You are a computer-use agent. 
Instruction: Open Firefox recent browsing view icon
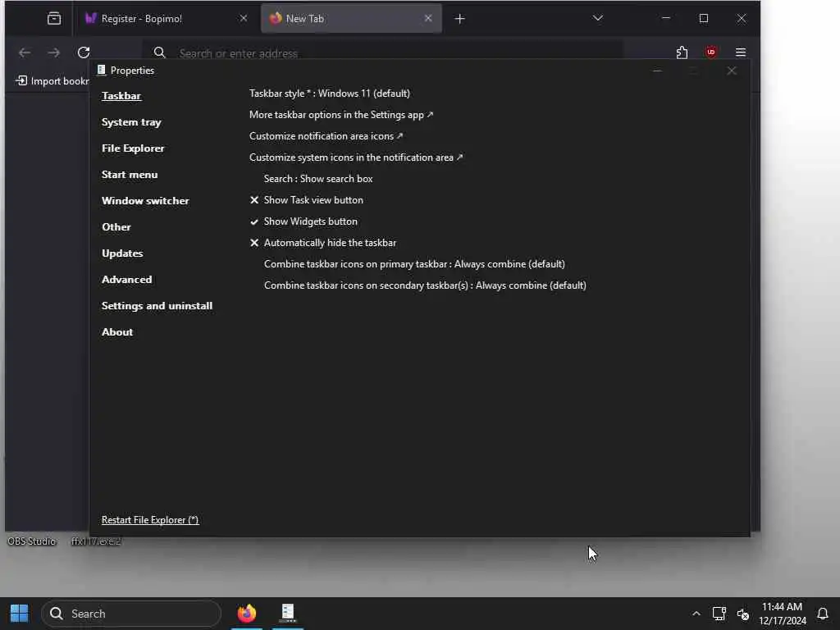coord(54,19)
